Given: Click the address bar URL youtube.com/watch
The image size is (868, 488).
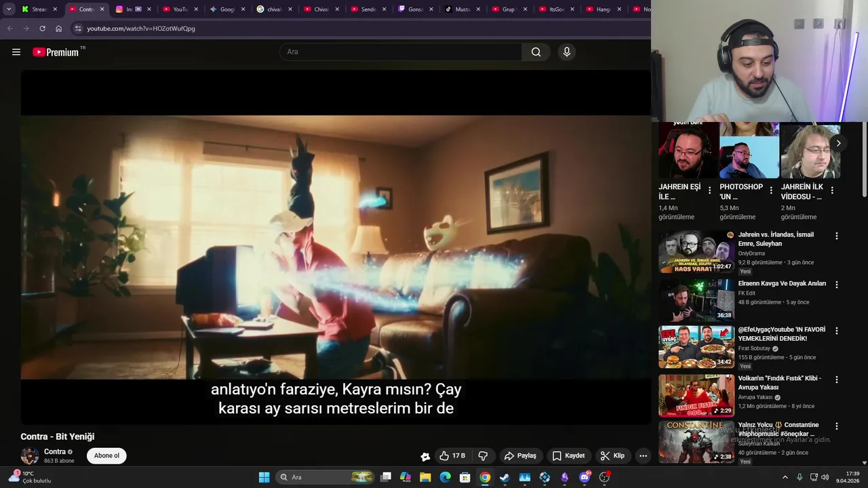Looking at the screenshot, I should click(x=141, y=28).
